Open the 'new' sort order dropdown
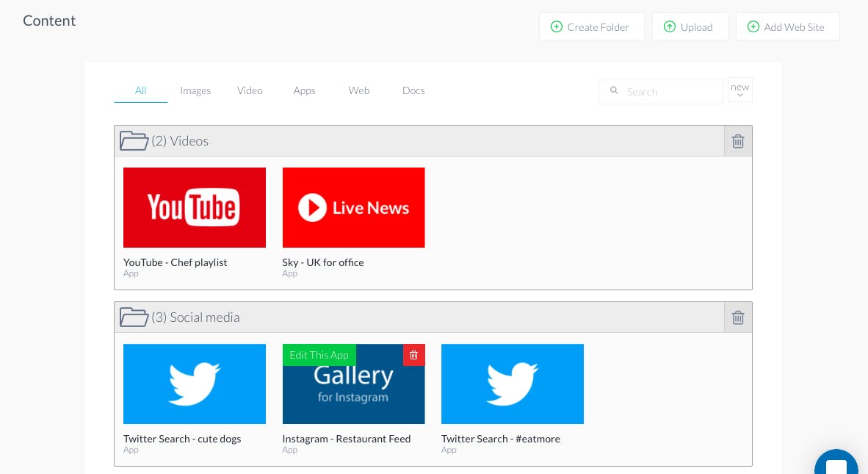This screenshot has width=868, height=474. [740, 90]
